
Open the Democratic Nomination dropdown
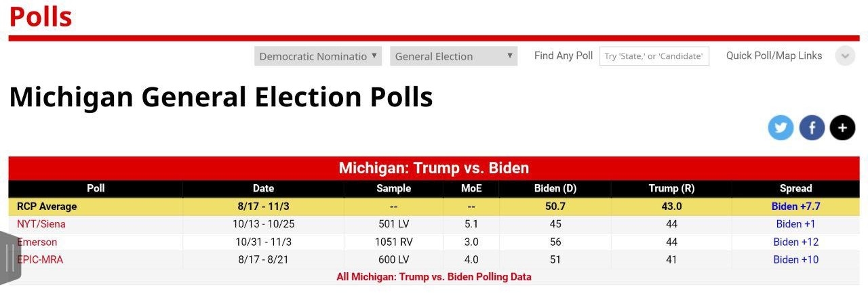318,56
